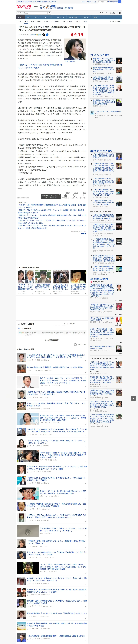Open the mayor's photo thumbnail in article

click(x=75, y=49)
